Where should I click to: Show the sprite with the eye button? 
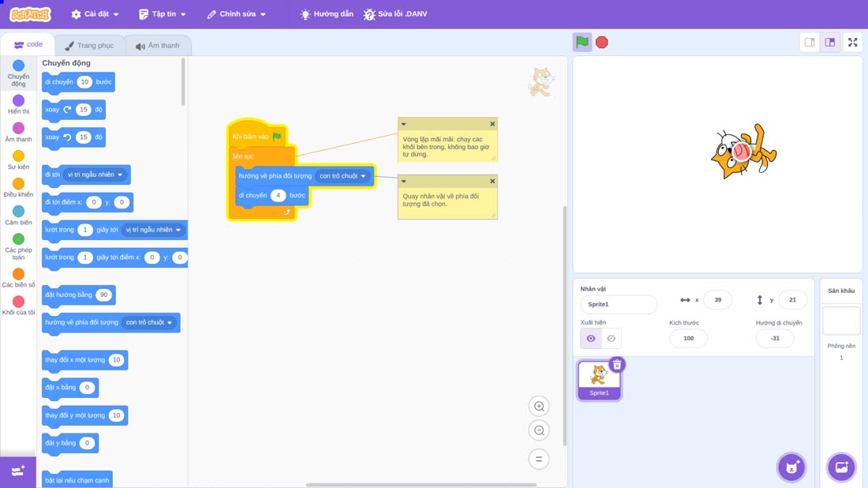tap(591, 339)
